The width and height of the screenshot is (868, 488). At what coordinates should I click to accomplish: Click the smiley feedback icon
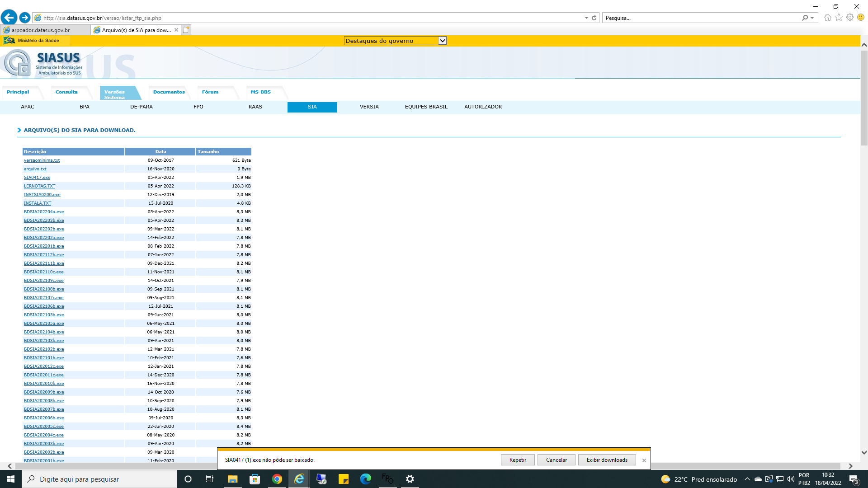click(x=860, y=17)
